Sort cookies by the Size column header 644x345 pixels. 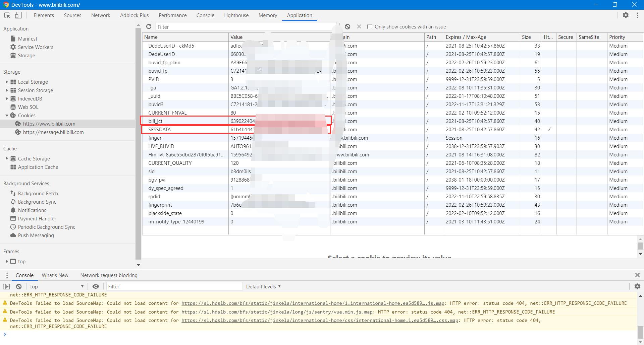531,37
